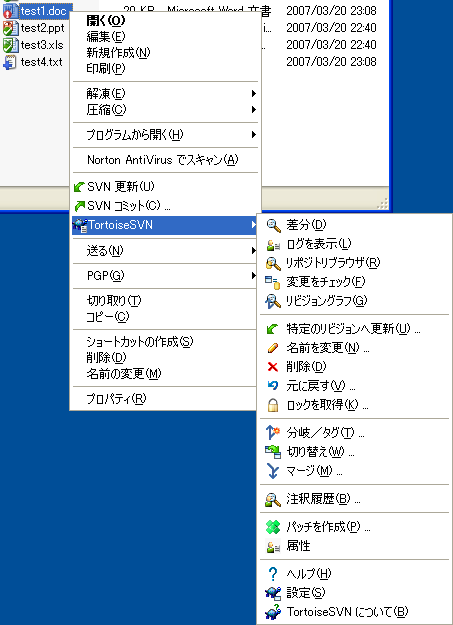The image size is (453, 625).
Task: Click the revision graph icon beside リビジョングラフ(G)
Action: pos(274,301)
